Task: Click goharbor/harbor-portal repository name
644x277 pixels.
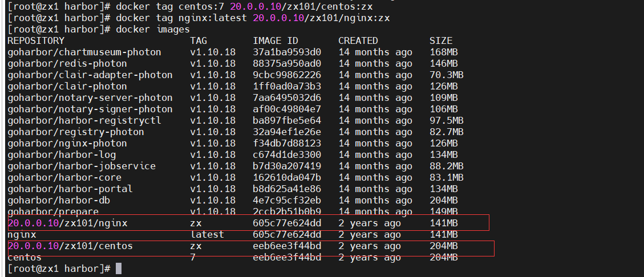Action: [70, 189]
